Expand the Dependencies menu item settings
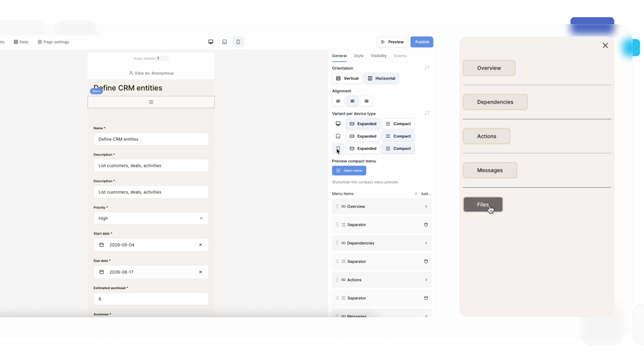The height and width of the screenshot is (362, 644). point(426,243)
